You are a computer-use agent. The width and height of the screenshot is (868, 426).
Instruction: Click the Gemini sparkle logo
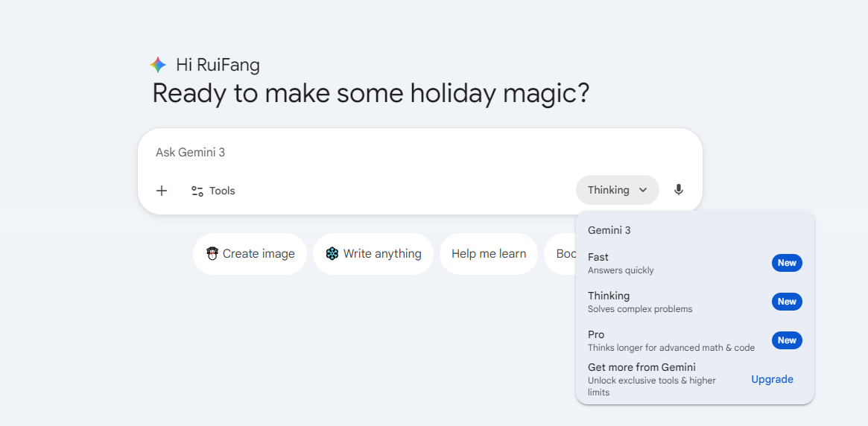click(x=158, y=65)
